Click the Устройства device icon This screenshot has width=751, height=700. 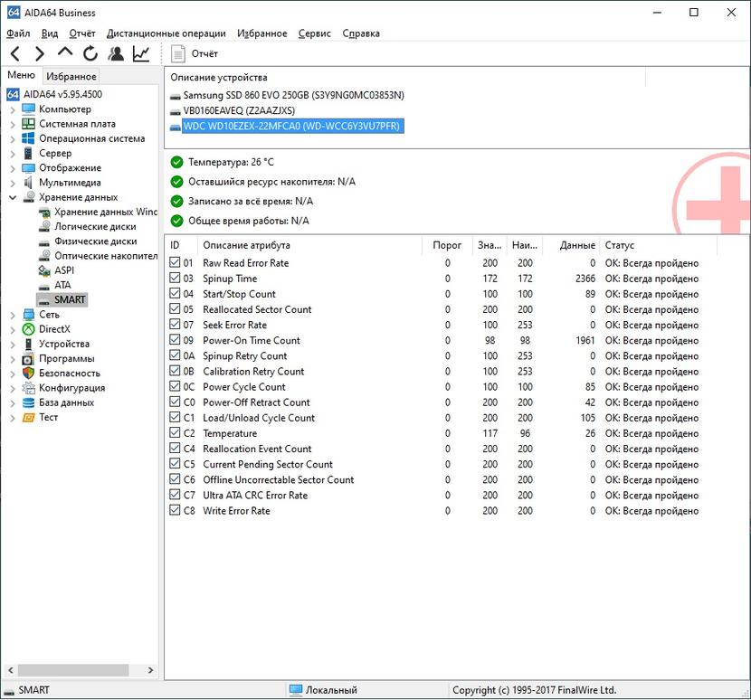pos(29,344)
